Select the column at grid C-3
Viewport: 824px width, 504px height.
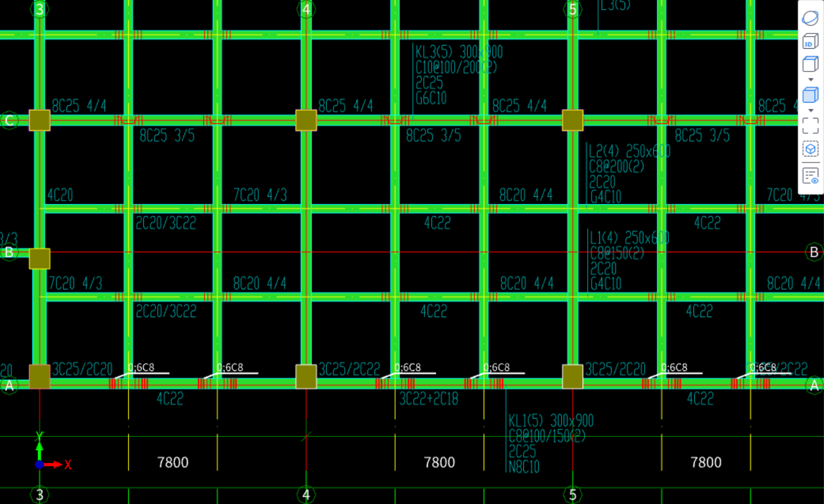(x=39, y=120)
